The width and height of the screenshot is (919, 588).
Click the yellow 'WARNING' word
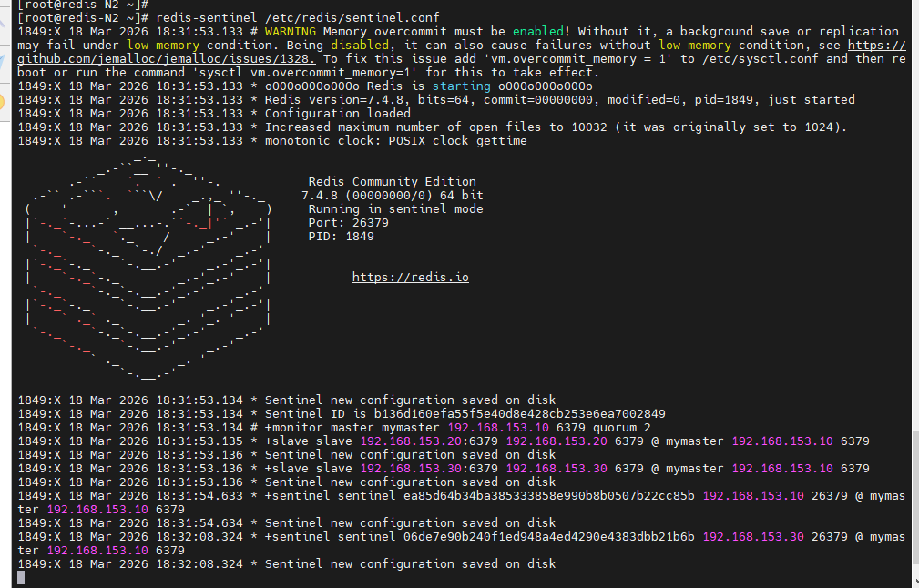tap(291, 32)
